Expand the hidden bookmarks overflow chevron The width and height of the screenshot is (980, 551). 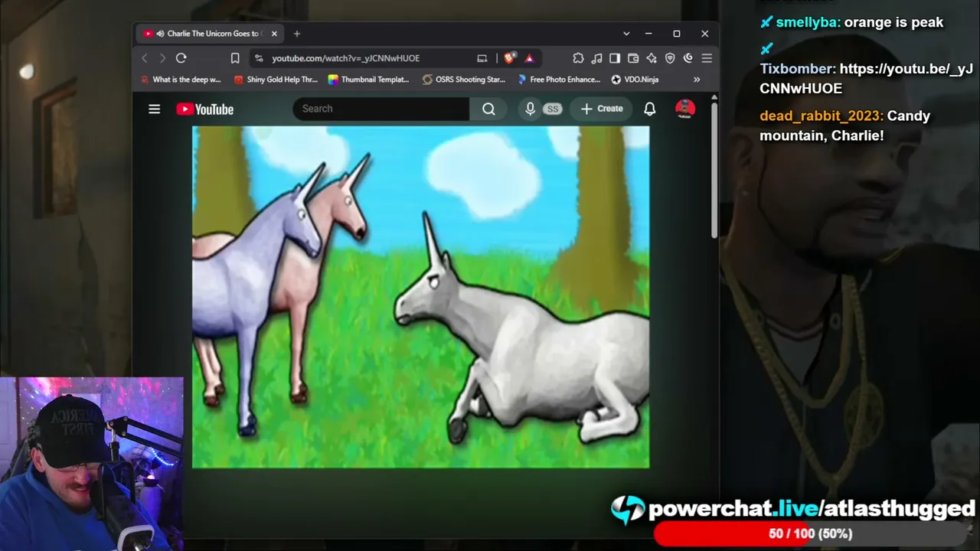697,80
